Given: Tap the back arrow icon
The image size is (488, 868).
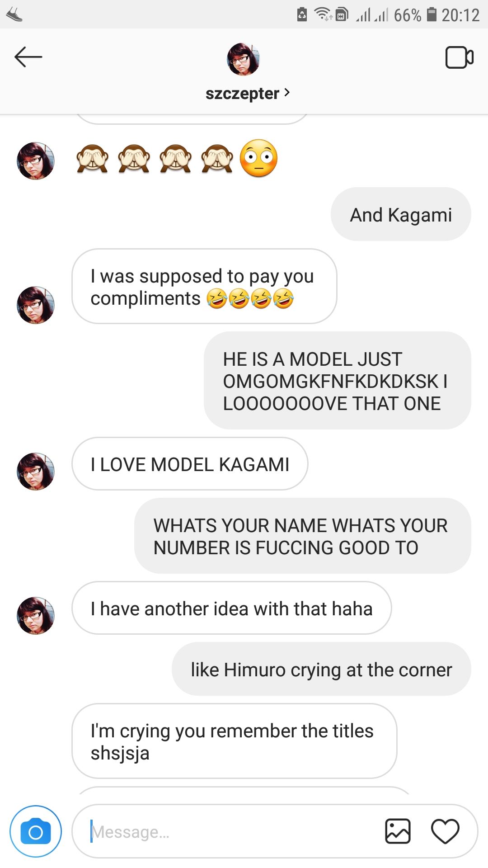Looking at the screenshot, I should (x=28, y=57).
